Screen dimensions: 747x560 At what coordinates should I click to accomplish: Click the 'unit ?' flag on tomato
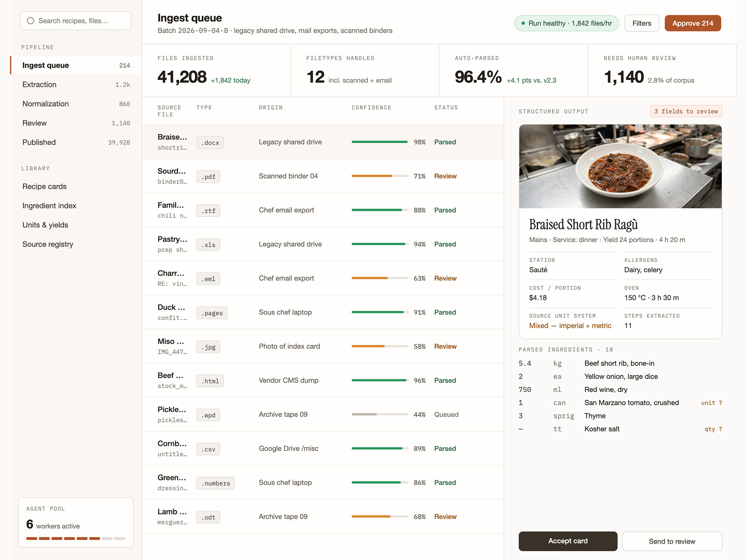(711, 403)
